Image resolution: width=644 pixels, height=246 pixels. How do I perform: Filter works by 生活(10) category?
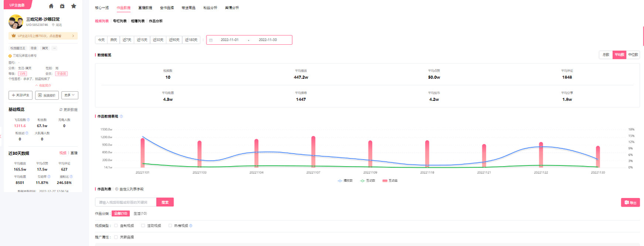tap(140, 214)
